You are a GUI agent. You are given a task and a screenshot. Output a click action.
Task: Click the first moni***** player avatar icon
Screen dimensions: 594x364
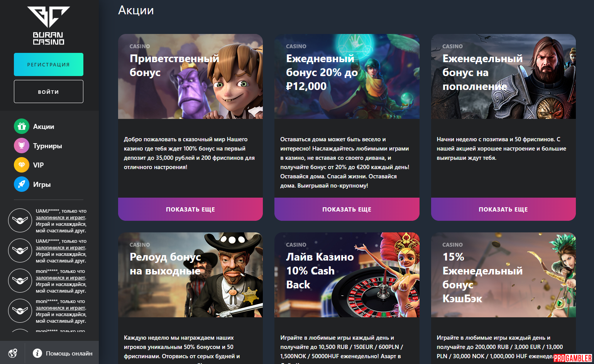click(x=20, y=281)
